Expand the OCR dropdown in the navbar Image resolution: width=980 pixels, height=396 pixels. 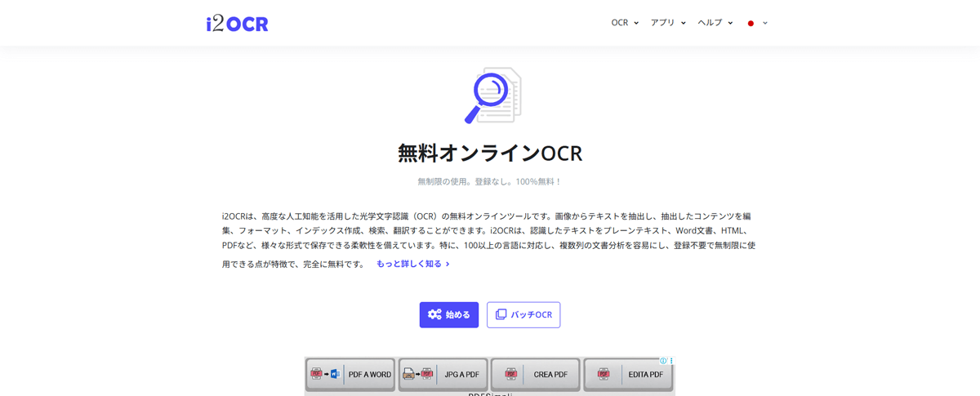coord(625,23)
